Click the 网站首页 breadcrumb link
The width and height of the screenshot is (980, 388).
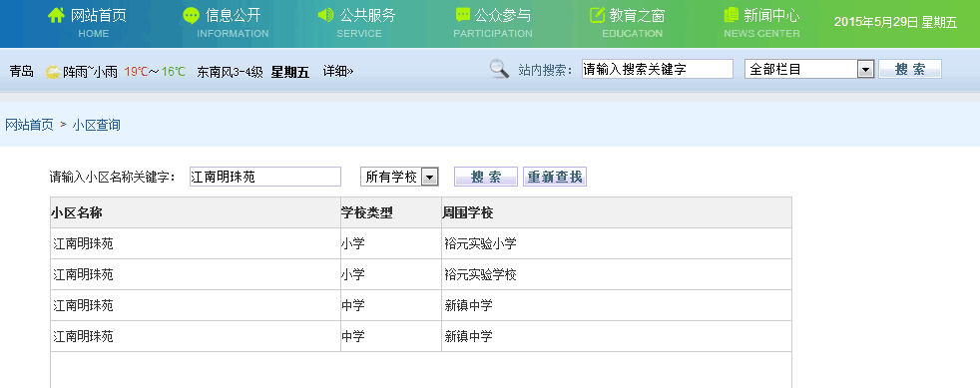(x=29, y=126)
